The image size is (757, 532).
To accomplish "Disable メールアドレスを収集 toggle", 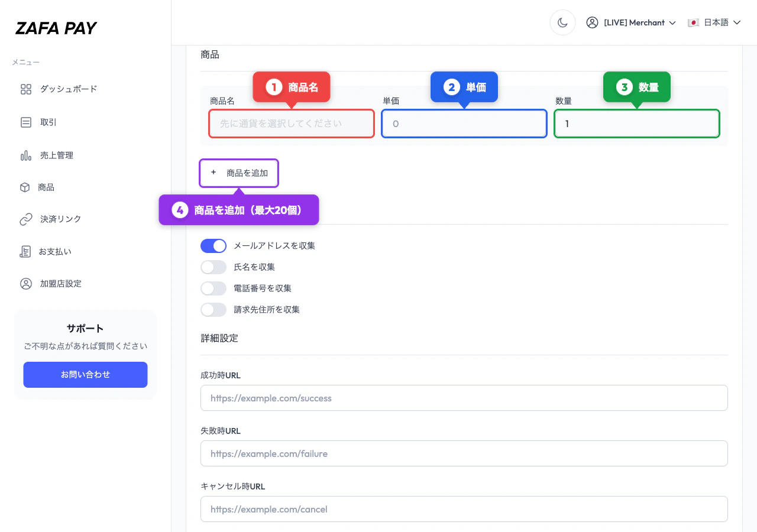I will (x=213, y=245).
